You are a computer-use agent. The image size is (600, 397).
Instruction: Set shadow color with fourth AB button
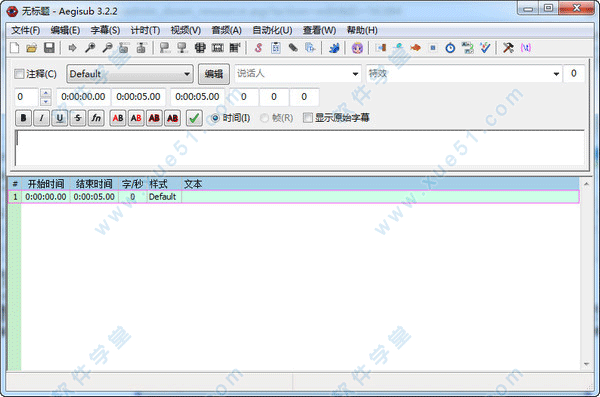[x=173, y=118]
